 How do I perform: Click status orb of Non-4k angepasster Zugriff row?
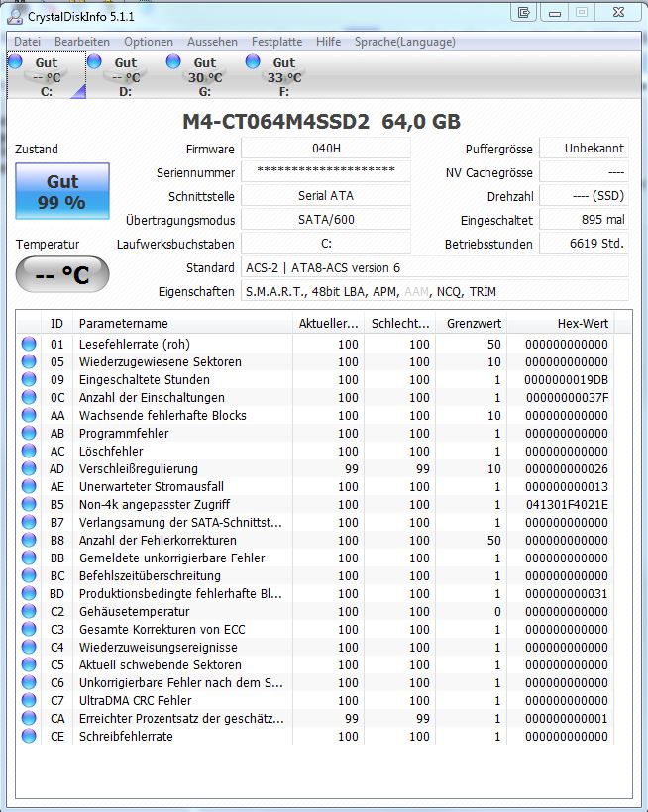[29, 504]
